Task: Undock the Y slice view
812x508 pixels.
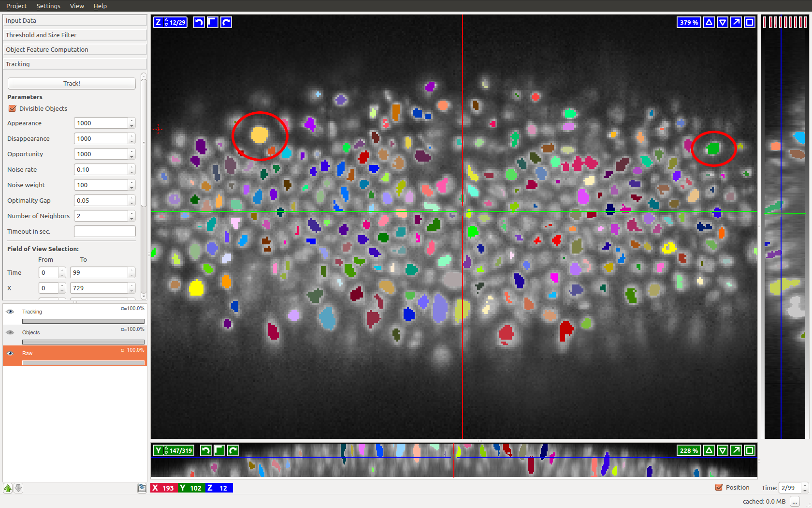Action: coord(736,450)
